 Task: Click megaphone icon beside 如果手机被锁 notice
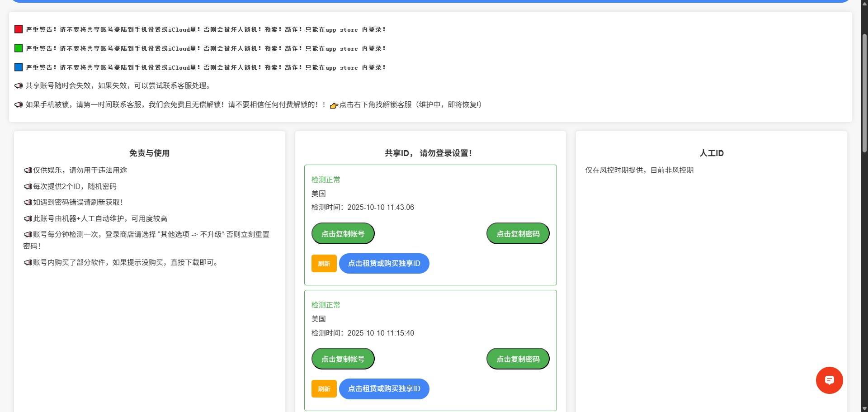[19, 105]
